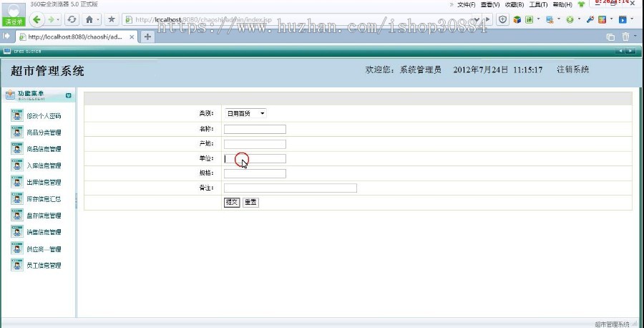Open 出库信息管理 in sidebar

[x=44, y=183]
